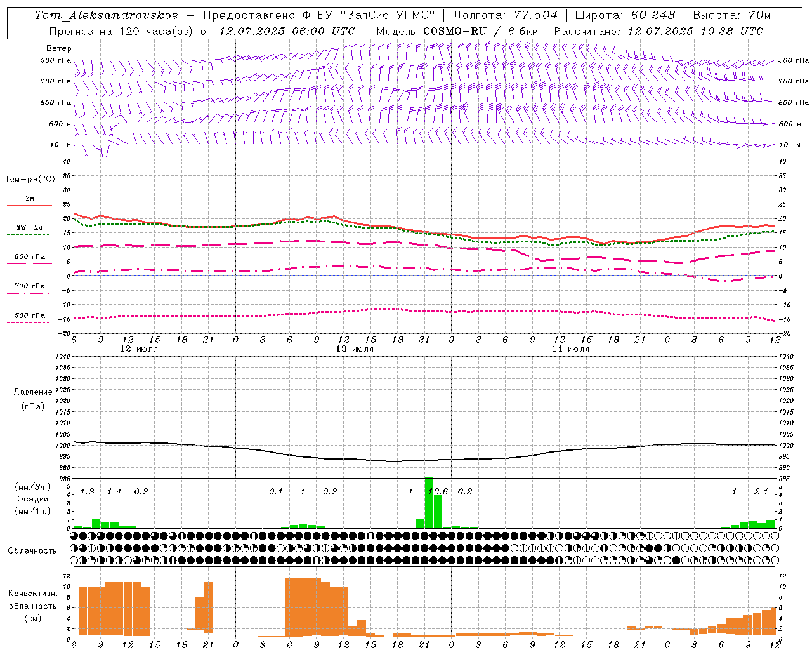Click Прогноз на 120 часа(ов) forecast header
This screenshot has width=812, height=650.
click(x=122, y=31)
